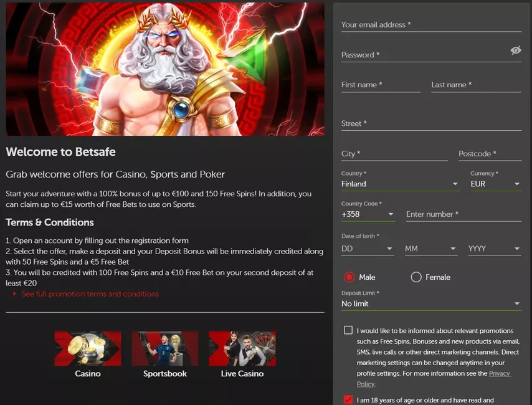Open the DD day of birth dropdown
532x405 pixels.
[x=368, y=249]
